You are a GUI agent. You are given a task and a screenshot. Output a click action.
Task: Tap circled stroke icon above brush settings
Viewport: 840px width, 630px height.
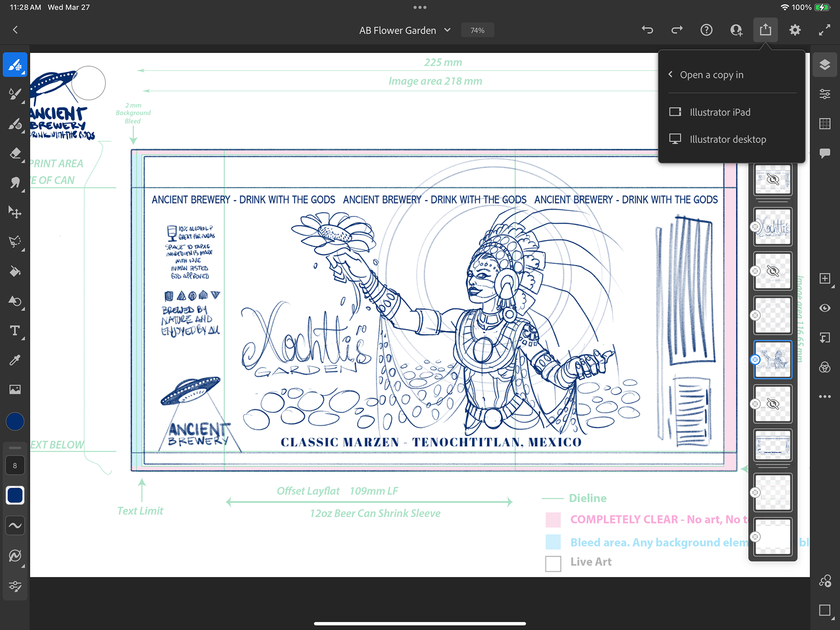pyautogui.click(x=15, y=556)
